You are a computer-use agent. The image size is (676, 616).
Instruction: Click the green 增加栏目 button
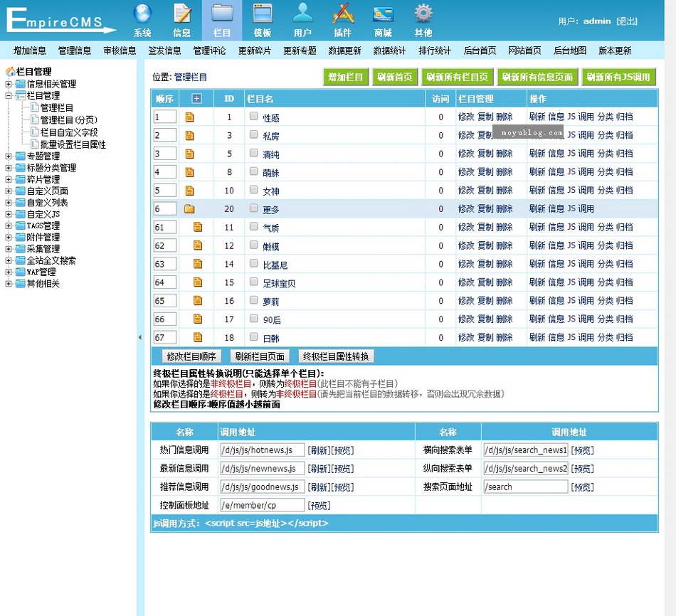pos(346,77)
